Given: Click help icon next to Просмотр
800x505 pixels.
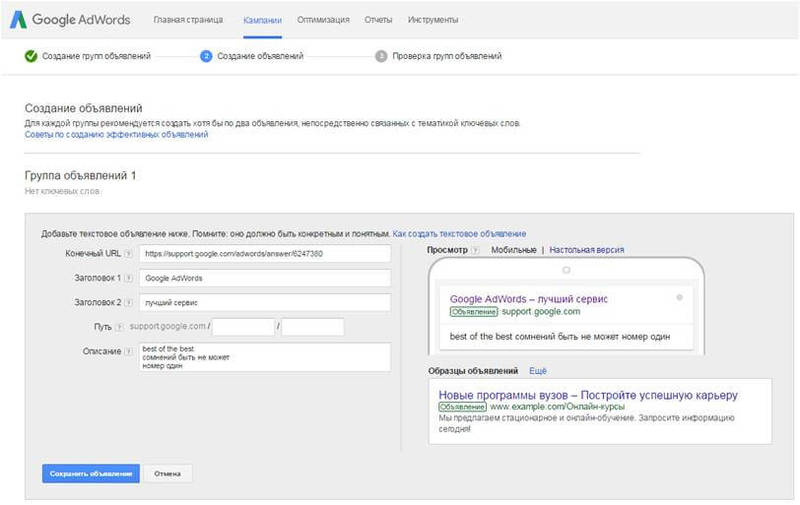Looking at the screenshot, I should (475, 250).
